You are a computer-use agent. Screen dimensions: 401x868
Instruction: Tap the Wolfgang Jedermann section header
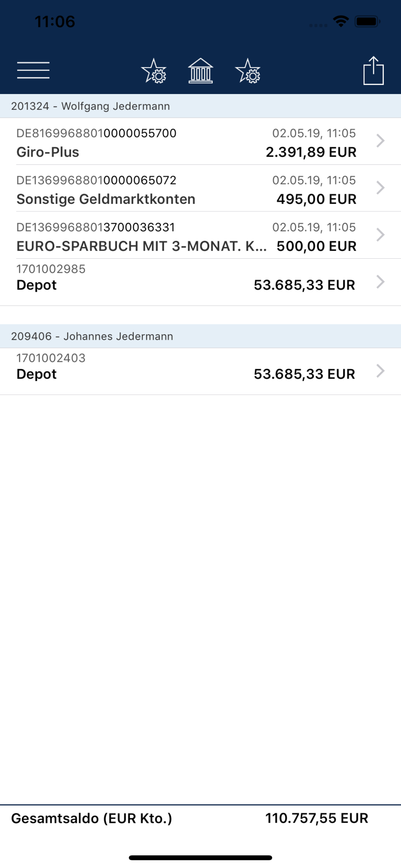click(x=91, y=106)
